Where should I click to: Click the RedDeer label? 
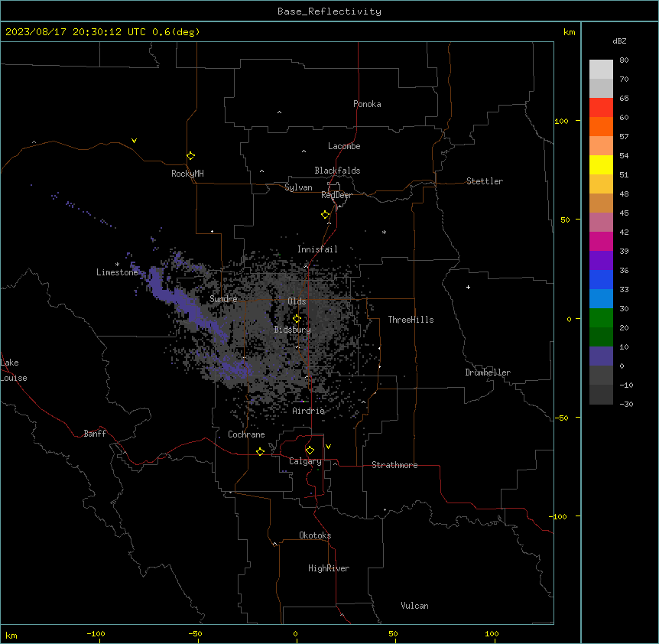pyautogui.click(x=336, y=195)
